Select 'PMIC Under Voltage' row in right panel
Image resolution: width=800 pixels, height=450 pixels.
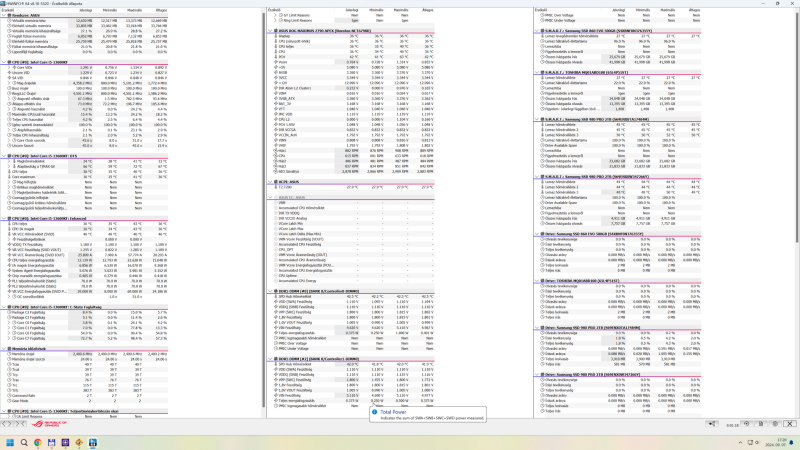(x=618, y=20)
